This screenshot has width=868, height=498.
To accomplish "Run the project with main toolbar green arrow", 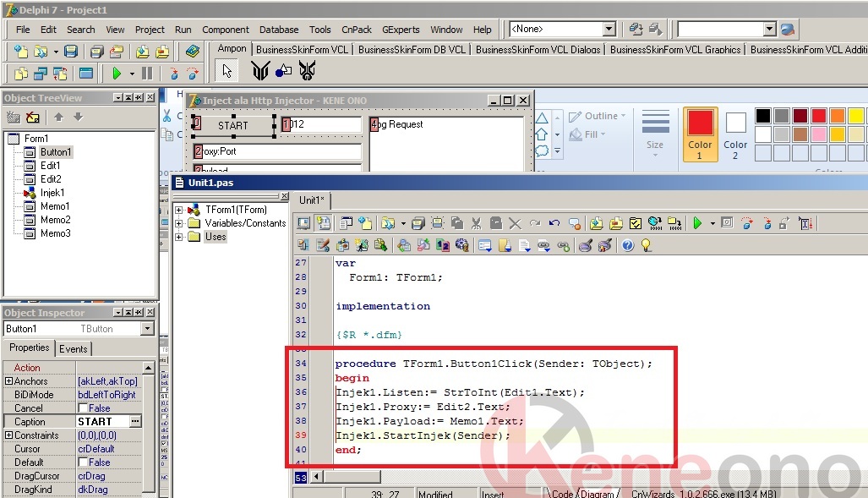I will pyautogui.click(x=117, y=73).
